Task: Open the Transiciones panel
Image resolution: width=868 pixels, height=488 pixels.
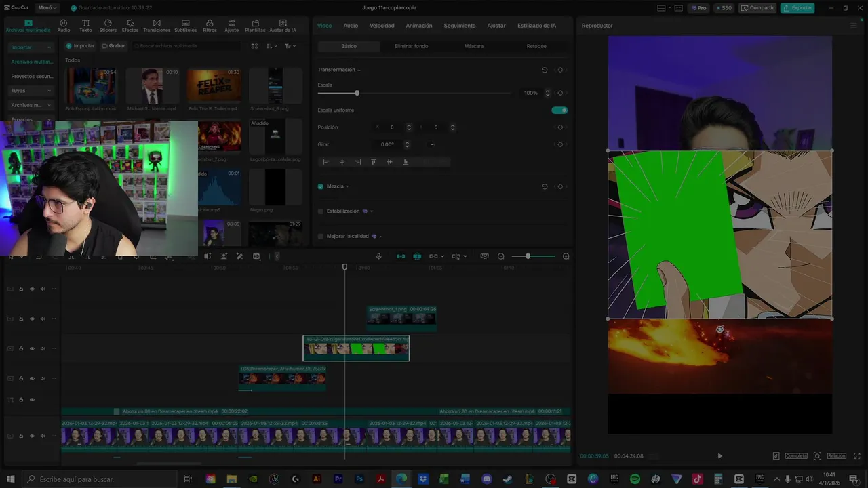Action: pos(157,26)
